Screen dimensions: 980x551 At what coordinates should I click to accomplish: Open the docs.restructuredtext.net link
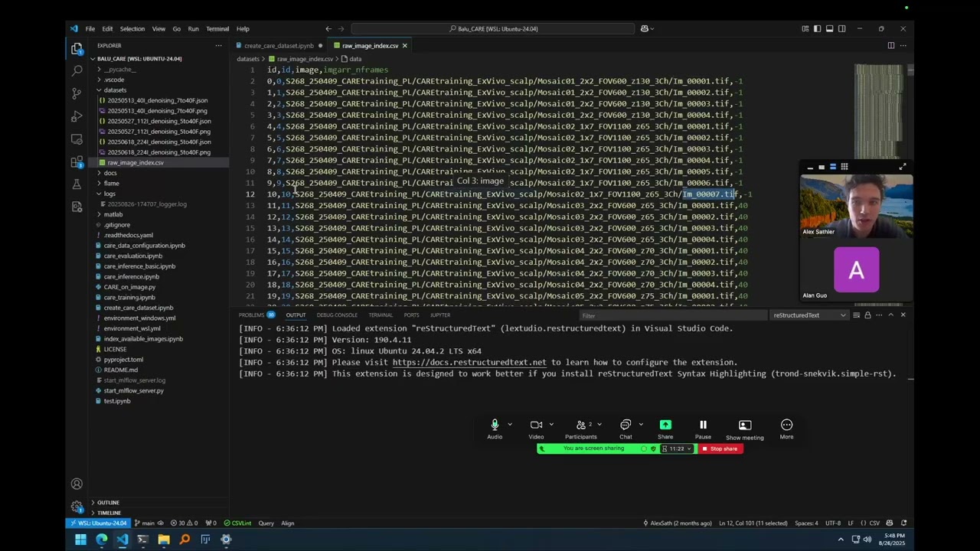tap(469, 363)
